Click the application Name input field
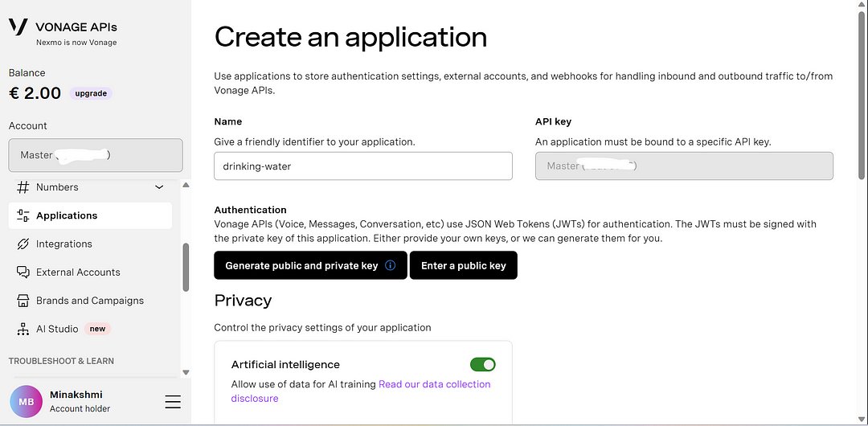 pos(363,166)
